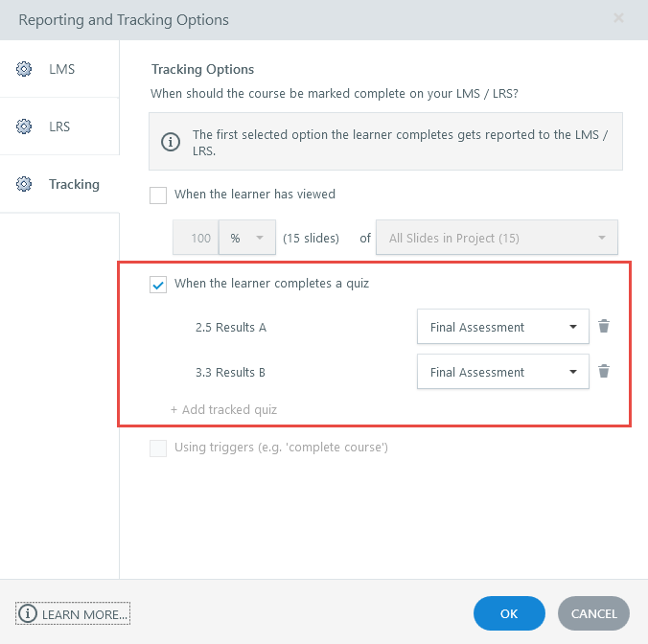The image size is (648, 644).
Task: Delete the 2.5 Results A tracked quiz
Action: tap(604, 327)
